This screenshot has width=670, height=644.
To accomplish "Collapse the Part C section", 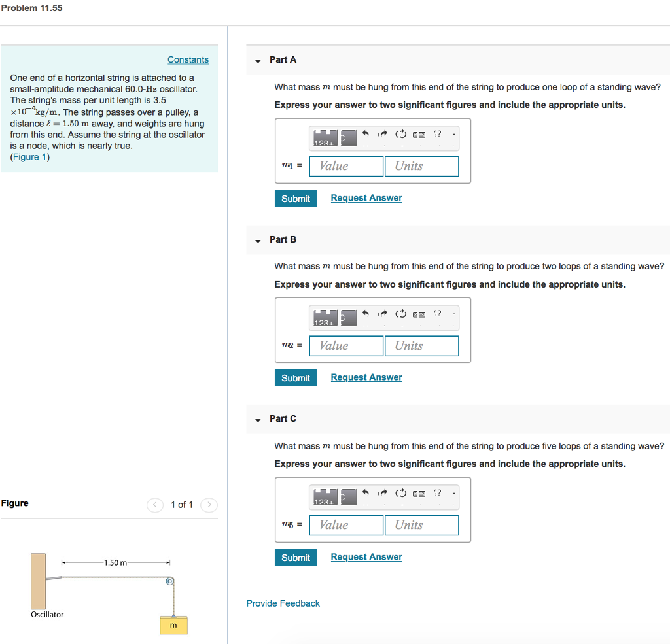I will 257,419.
